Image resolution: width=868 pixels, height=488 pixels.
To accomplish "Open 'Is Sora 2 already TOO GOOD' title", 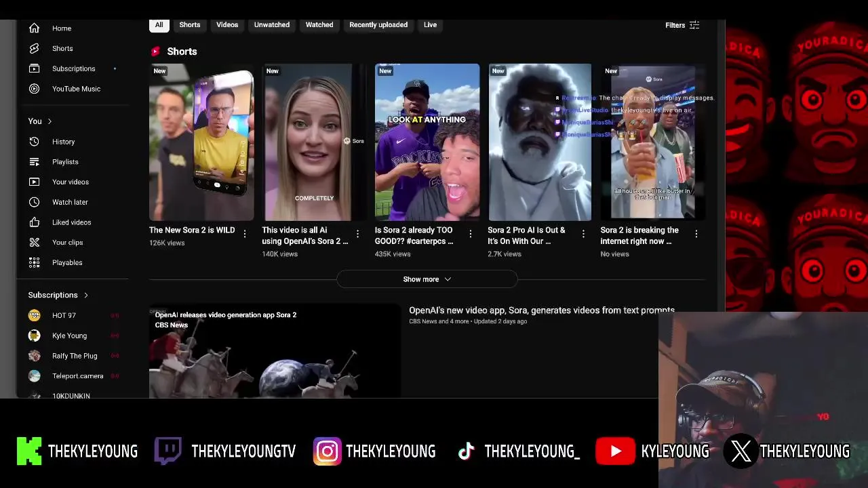I will pos(414,236).
